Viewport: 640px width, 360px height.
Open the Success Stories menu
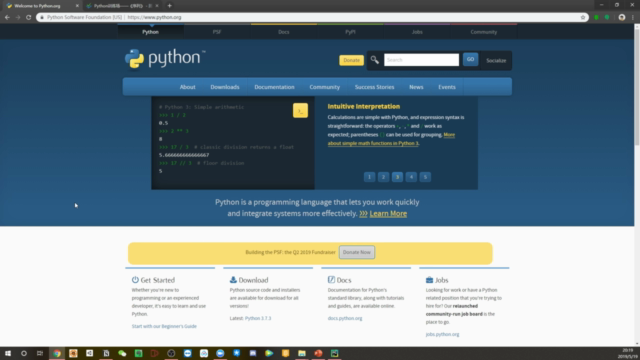374,87
